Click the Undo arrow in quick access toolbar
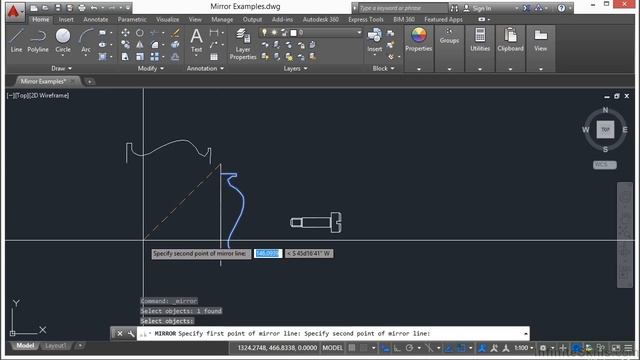The width and height of the screenshot is (640, 360). [94, 8]
